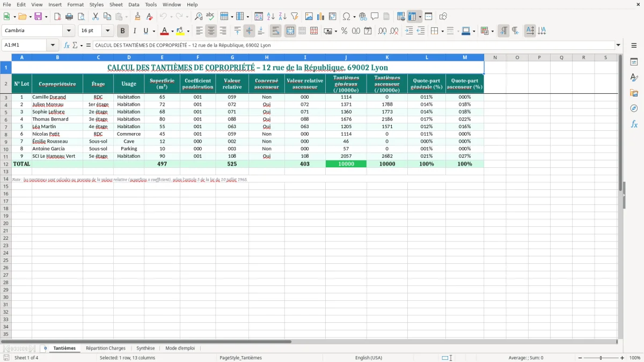This screenshot has width=644, height=362.
Task: Open the Styles menu
Action: coord(97,4)
